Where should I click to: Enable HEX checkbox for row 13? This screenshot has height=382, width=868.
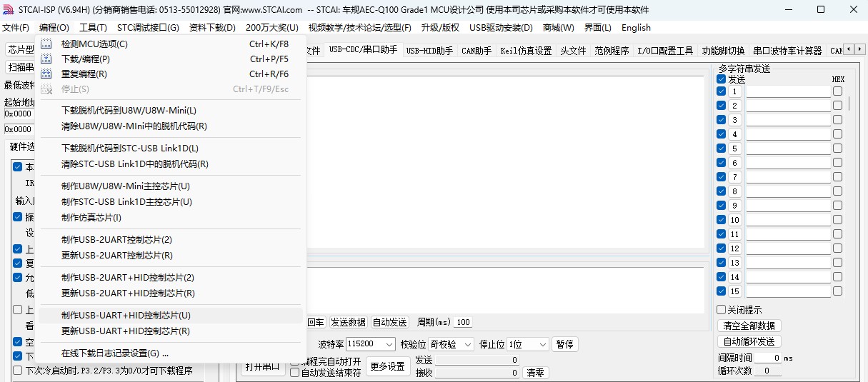click(x=837, y=263)
